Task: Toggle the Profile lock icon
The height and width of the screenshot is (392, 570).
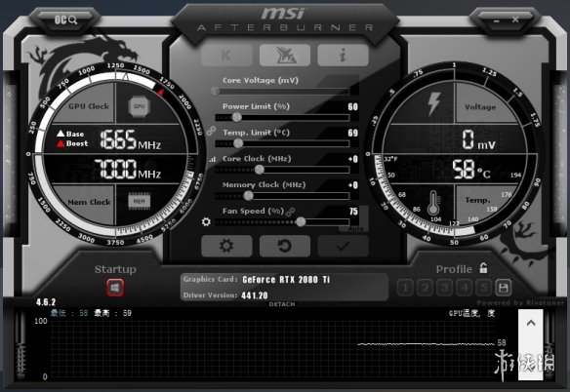Action: [483, 268]
